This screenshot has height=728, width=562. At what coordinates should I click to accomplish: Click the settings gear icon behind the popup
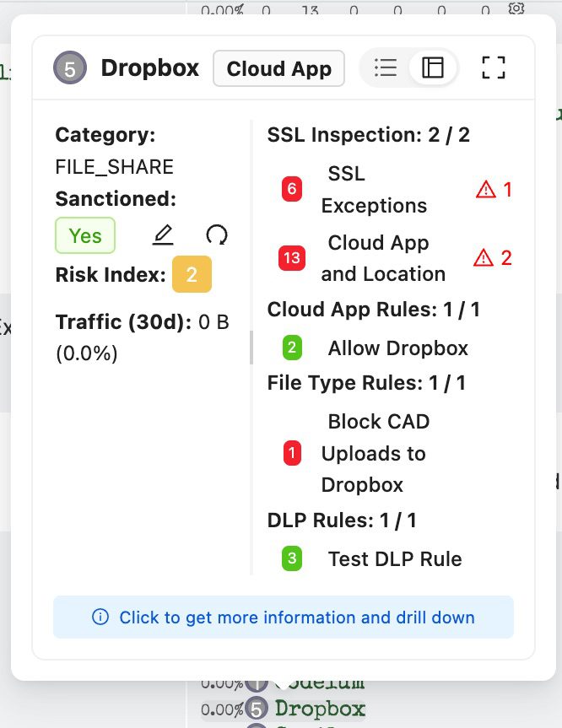point(516,9)
